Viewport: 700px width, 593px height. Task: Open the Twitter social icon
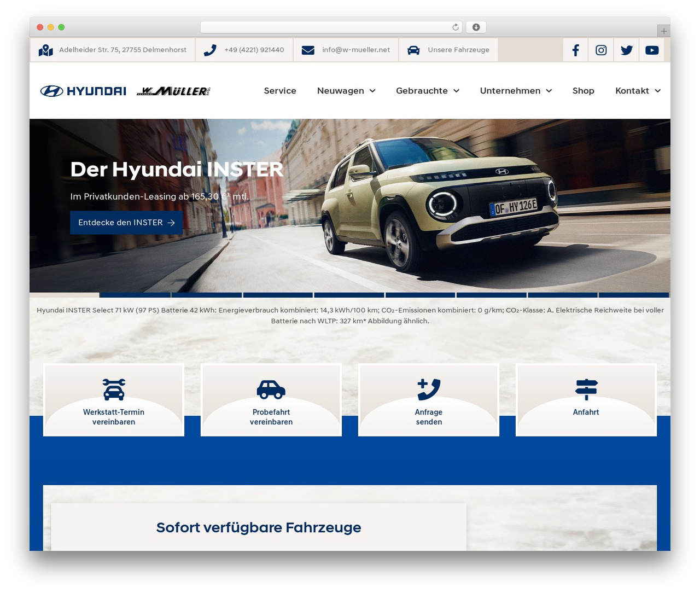[627, 50]
